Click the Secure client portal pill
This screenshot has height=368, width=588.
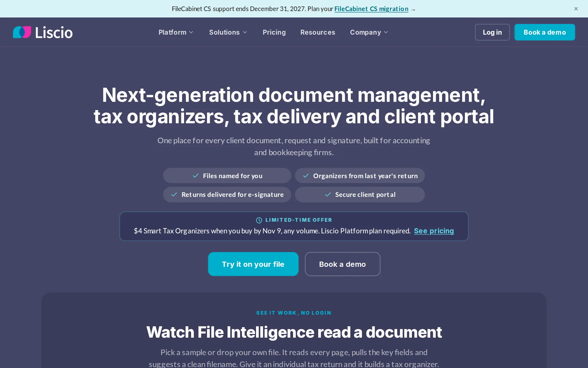360,195
